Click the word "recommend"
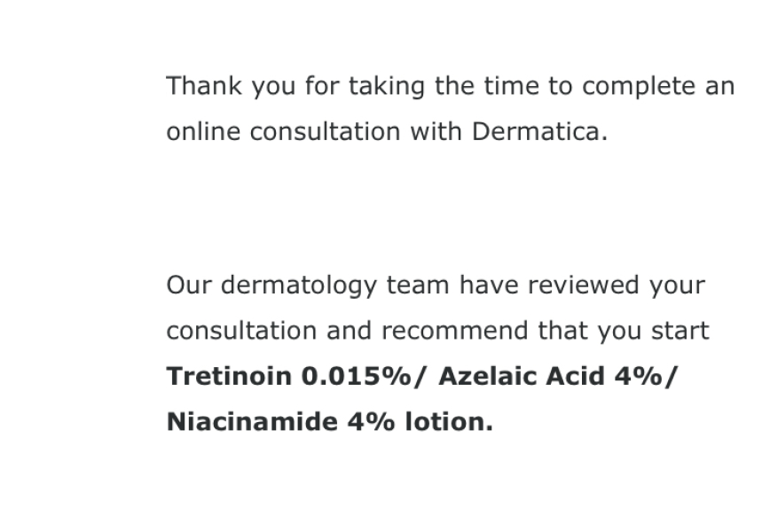 point(456,331)
